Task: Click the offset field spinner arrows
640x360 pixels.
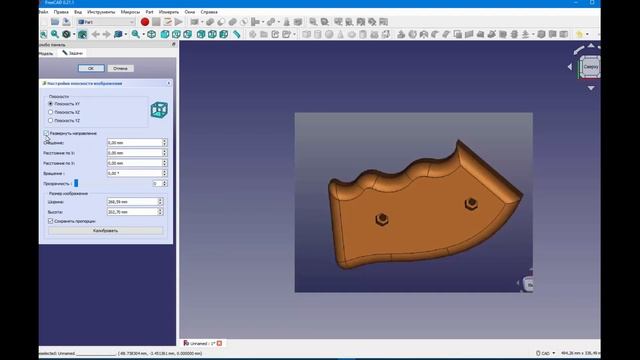Action: pos(164,142)
